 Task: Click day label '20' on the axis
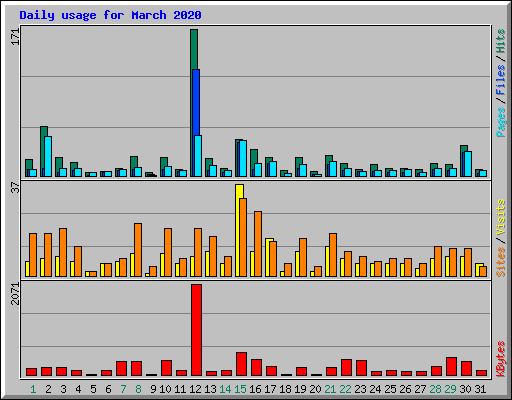coord(315,389)
